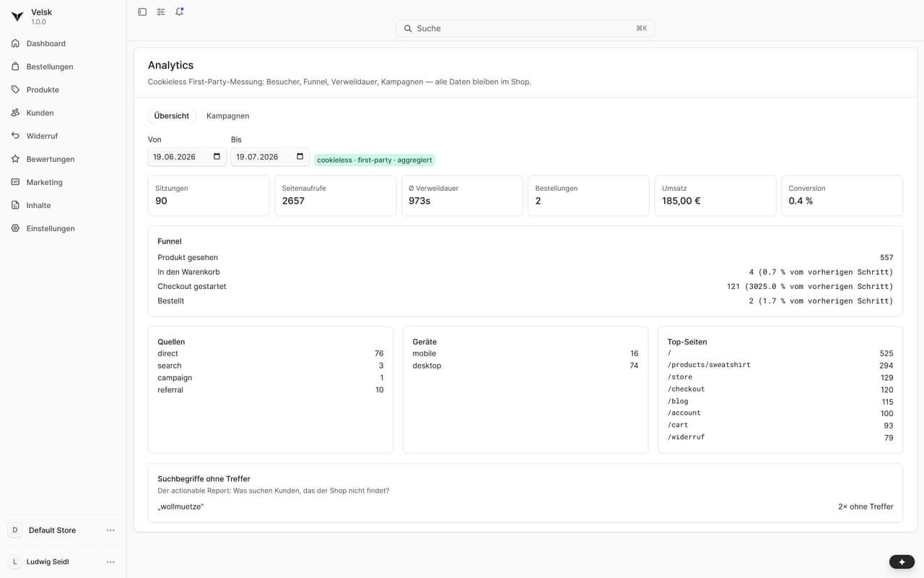
Task: Click the Von date field 19.06.2026
Action: pos(187,157)
